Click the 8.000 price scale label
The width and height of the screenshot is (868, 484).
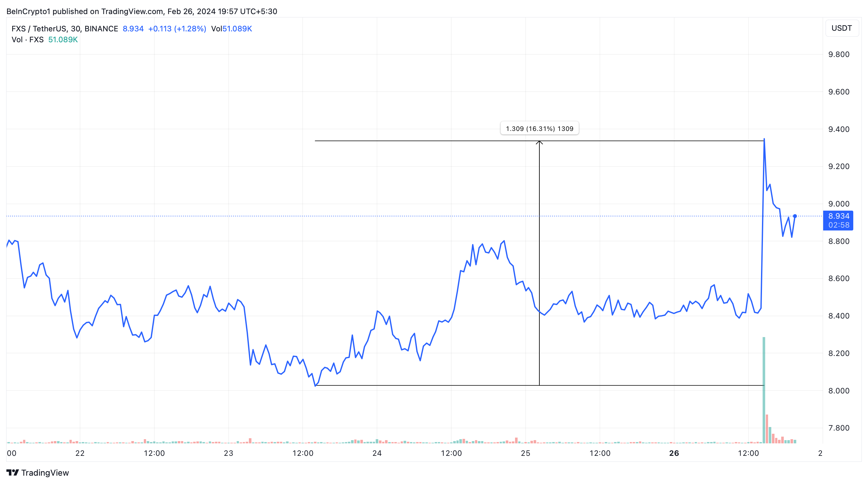click(839, 391)
